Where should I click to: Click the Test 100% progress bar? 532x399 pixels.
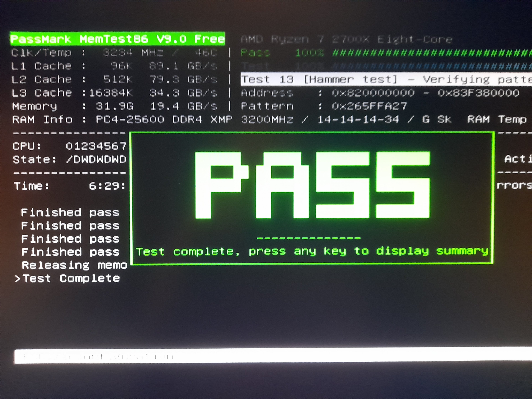tap(432, 66)
